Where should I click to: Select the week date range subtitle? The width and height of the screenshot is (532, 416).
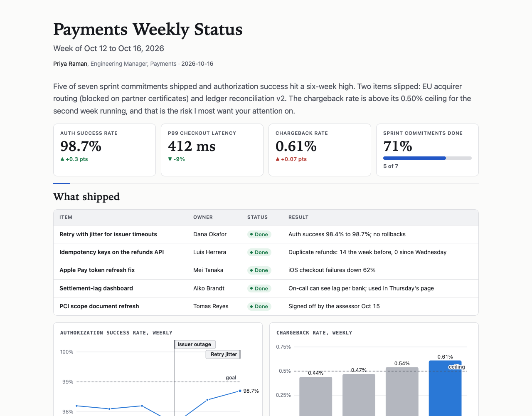click(x=108, y=48)
